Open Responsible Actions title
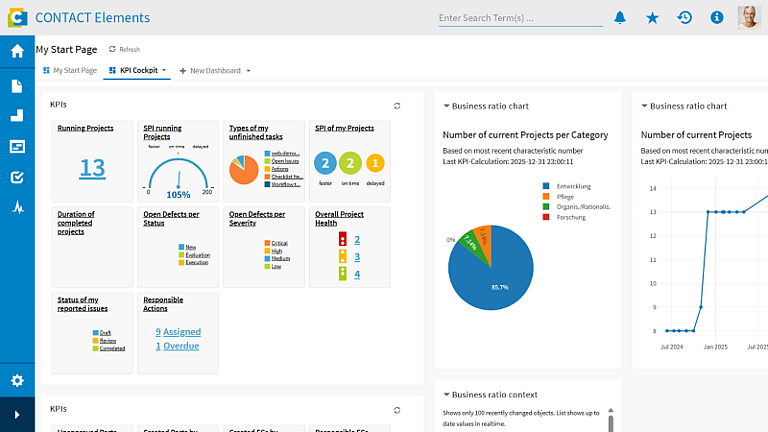 pyautogui.click(x=163, y=304)
